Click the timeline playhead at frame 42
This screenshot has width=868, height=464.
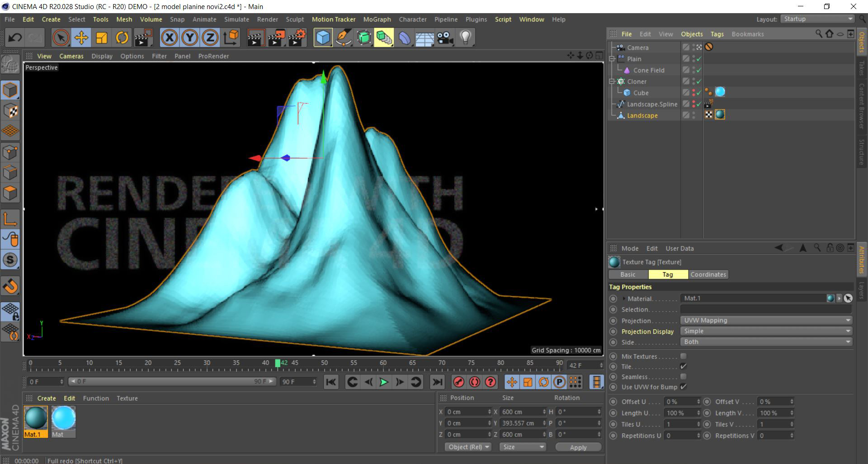(x=278, y=363)
